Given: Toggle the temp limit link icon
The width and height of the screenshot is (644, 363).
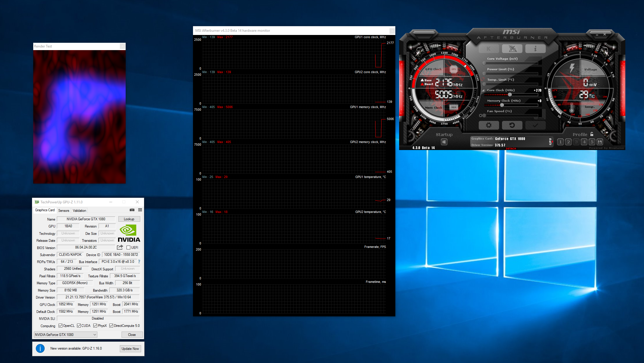Looking at the screenshot, I should 483,80.
